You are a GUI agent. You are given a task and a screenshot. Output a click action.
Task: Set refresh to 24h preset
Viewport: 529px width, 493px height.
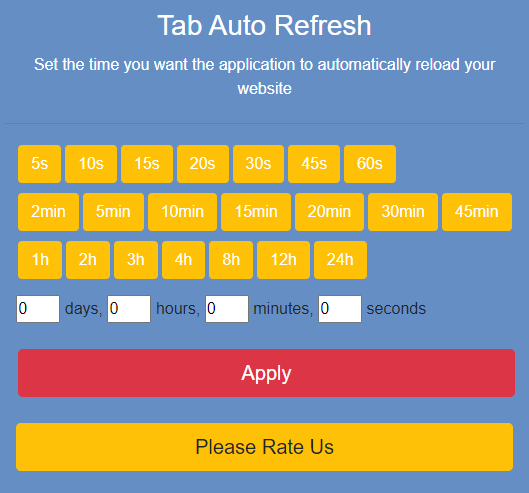340,260
